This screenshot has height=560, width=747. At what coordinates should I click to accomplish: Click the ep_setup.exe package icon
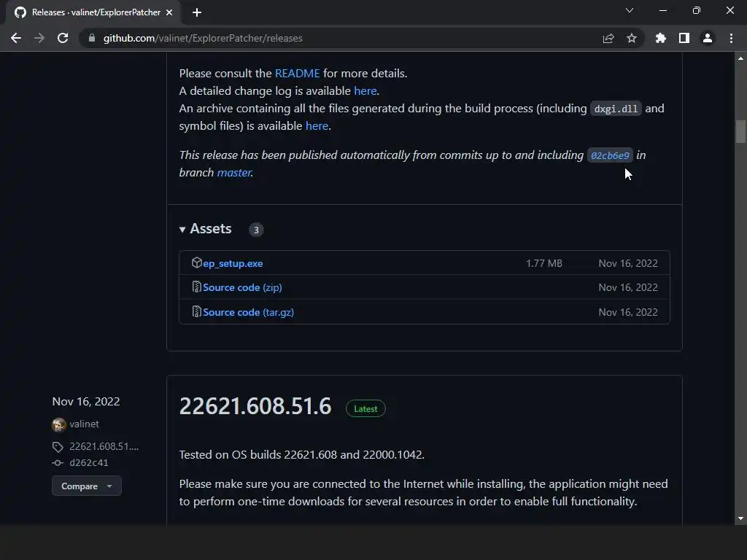click(x=197, y=262)
